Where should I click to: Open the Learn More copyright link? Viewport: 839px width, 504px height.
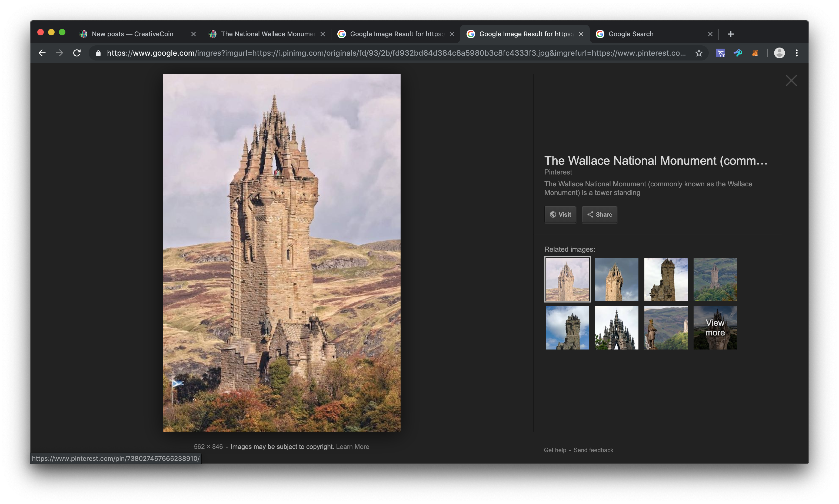click(352, 446)
